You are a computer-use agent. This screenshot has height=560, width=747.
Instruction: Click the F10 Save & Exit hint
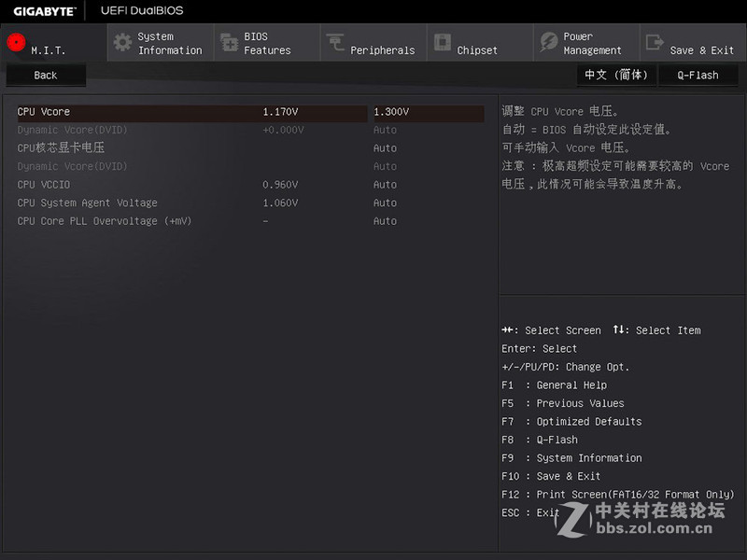coord(551,476)
